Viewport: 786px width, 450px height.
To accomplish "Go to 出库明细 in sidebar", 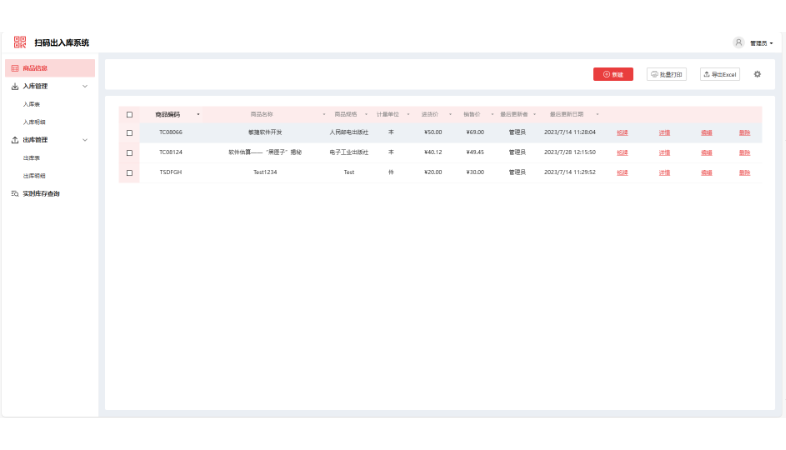I will tap(34, 175).
